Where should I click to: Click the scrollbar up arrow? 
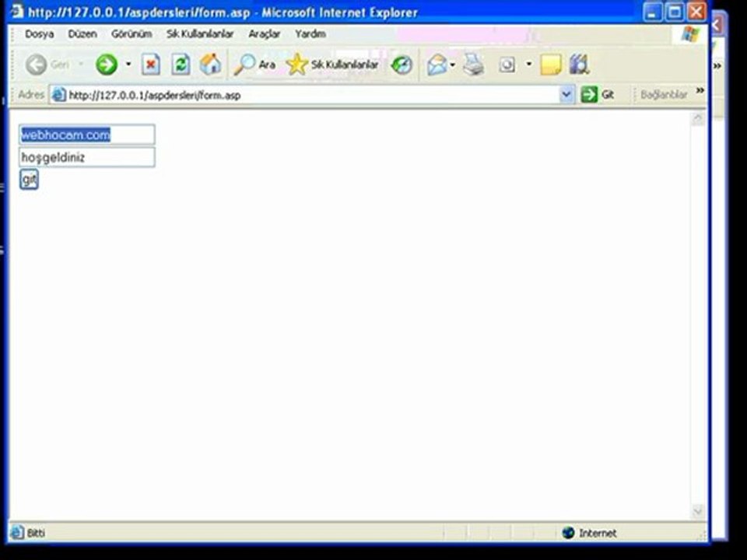pyautogui.click(x=698, y=118)
